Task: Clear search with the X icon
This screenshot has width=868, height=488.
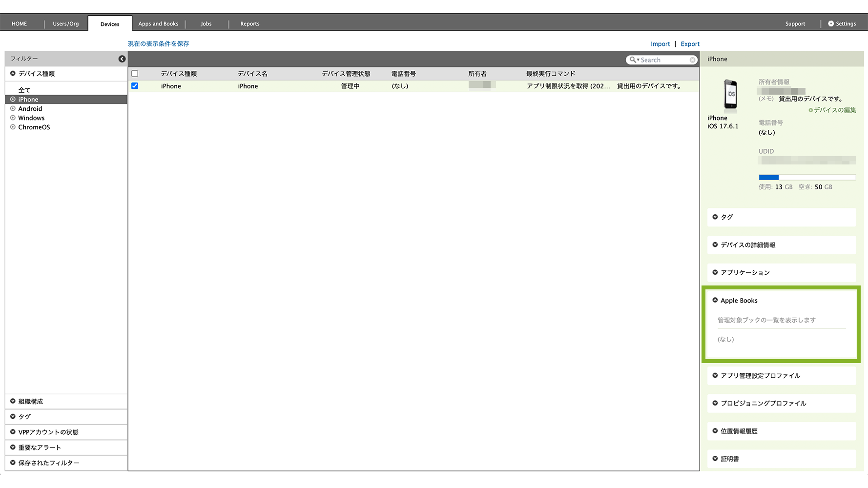Action: (x=692, y=60)
